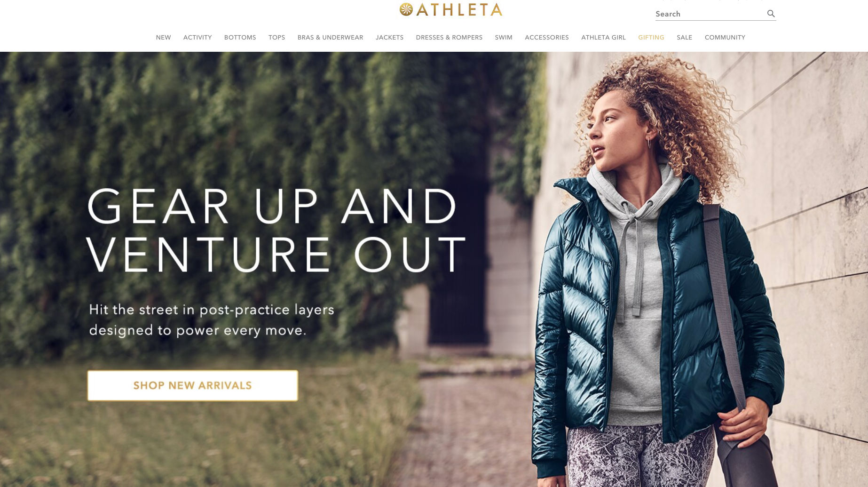Click the search magnifying glass icon
This screenshot has width=868, height=487.
[x=771, y=14]
